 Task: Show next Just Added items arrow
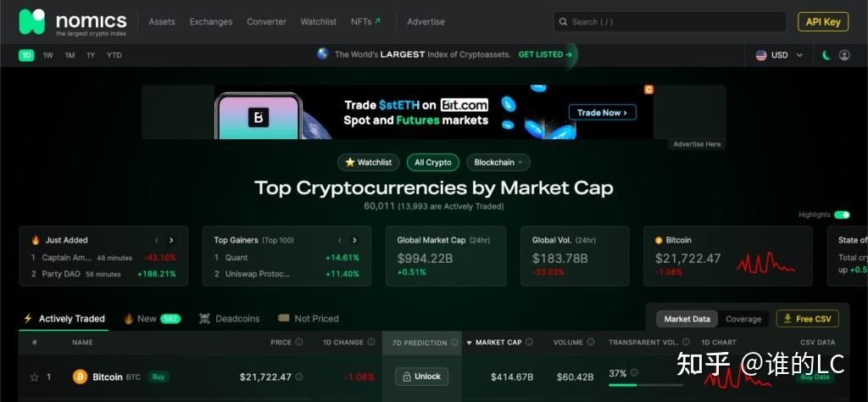click(x=171, y=240)
